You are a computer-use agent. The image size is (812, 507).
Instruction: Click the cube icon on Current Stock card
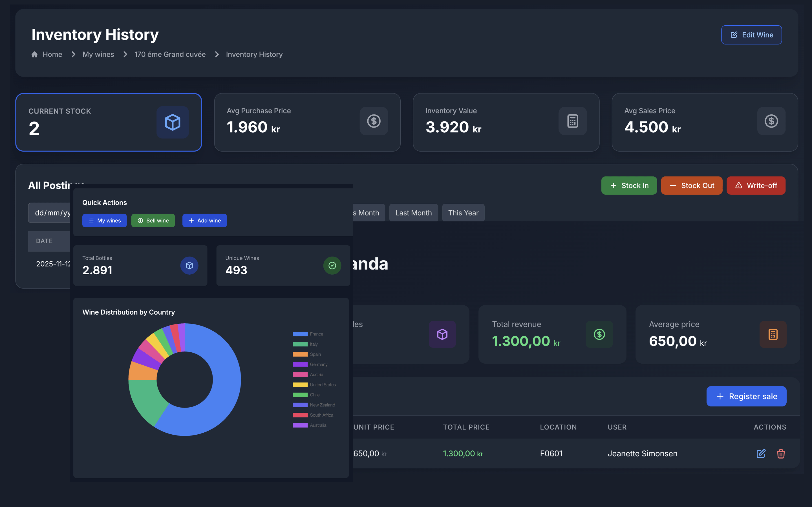click(173, 122)
